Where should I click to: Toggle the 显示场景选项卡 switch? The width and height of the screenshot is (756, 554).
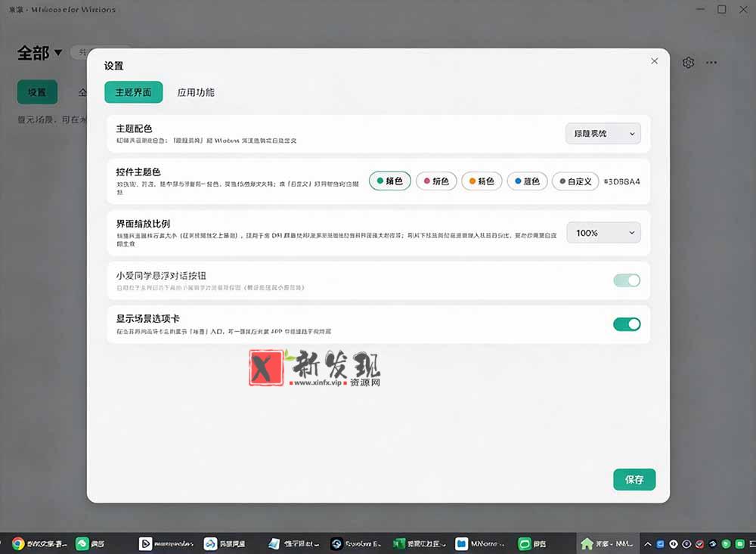[627, 324]
